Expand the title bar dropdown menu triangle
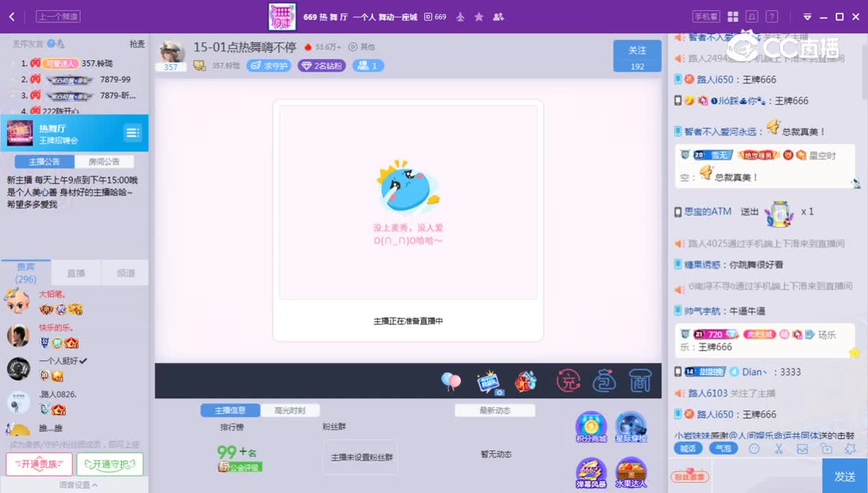The width and height of the screenshot is (868, 493). coord(807,17)
